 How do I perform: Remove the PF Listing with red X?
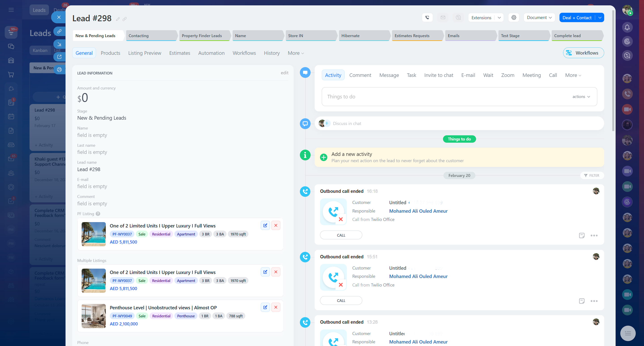(276, 225)
